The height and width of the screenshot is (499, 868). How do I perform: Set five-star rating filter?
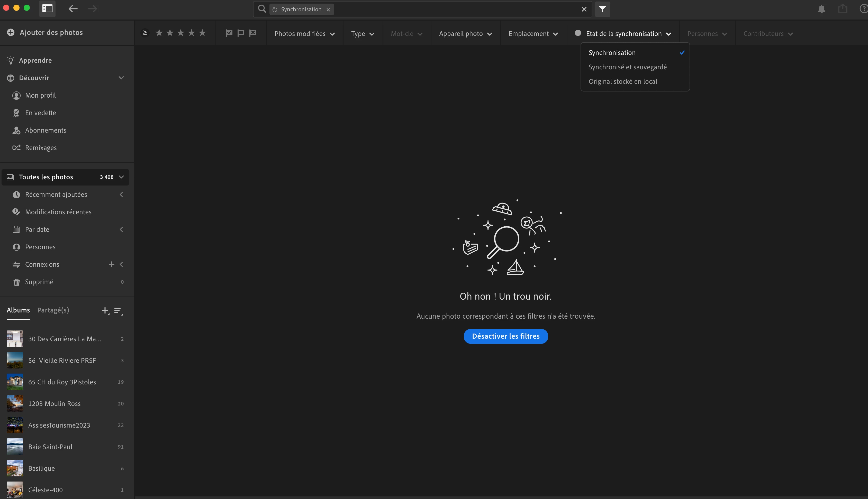point(203,33)
